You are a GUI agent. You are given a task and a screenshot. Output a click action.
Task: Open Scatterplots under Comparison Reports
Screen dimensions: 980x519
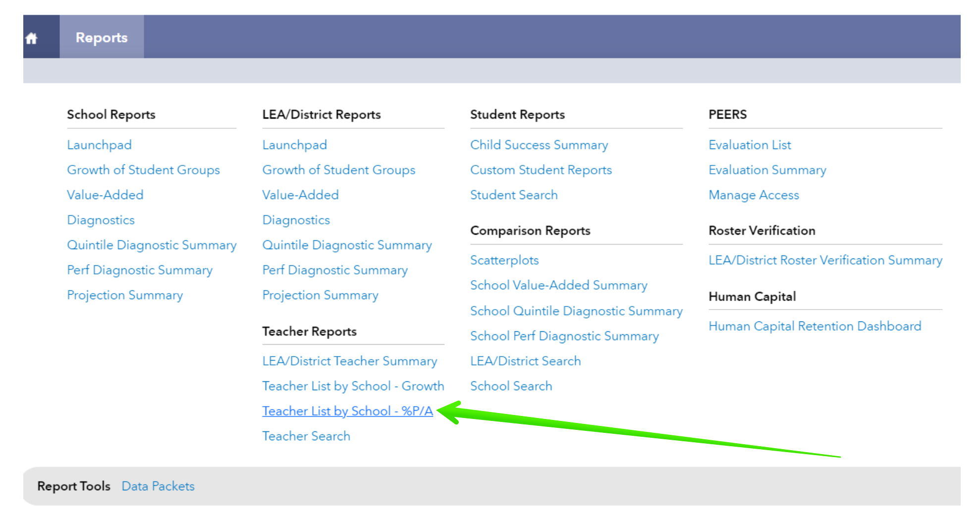point(504,260)
